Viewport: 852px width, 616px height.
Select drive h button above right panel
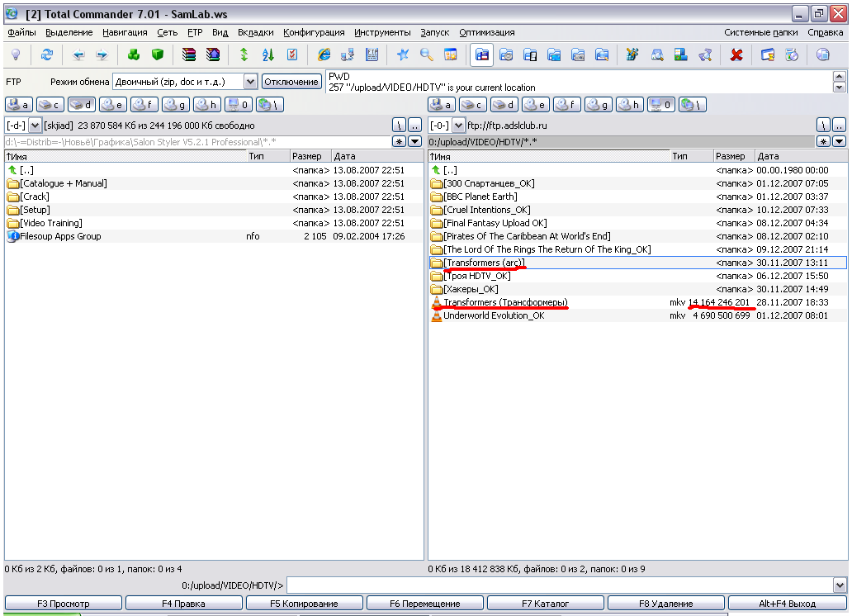pos(631,104)
